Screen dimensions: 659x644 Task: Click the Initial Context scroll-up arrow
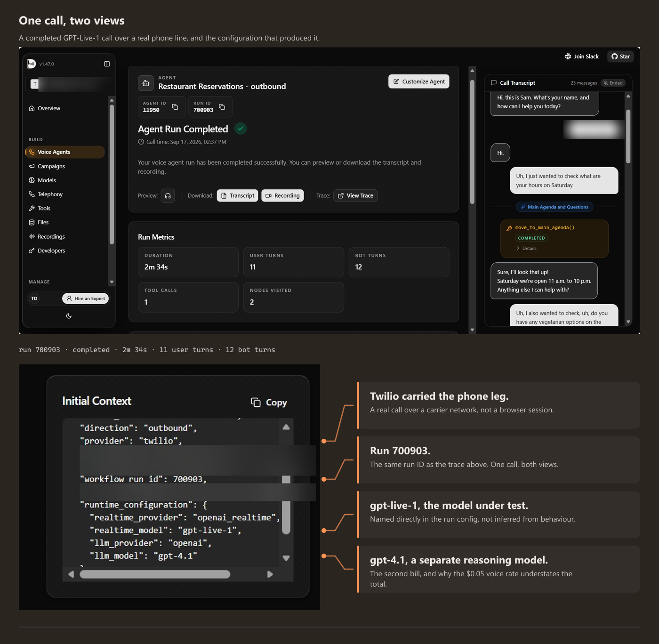286,427
